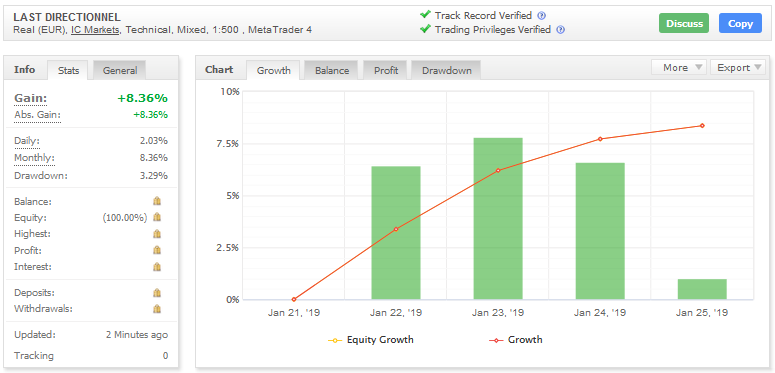Click growth line point at Jan 21, '19

[x=294, y=299]
